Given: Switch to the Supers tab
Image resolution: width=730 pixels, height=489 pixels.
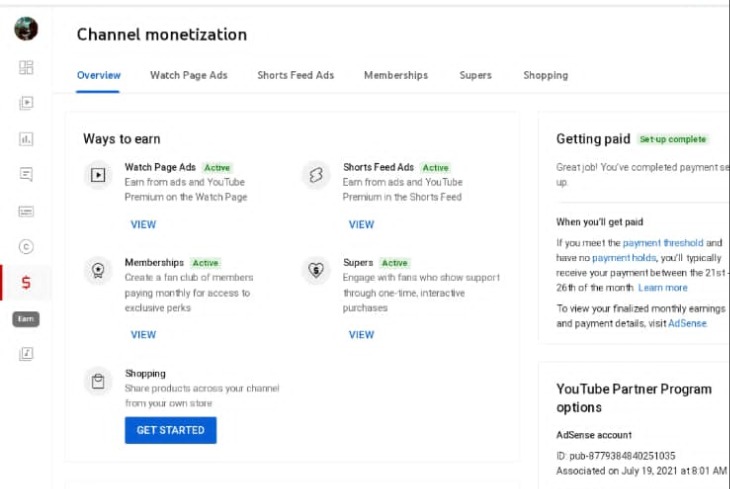Looking at the screenshot, I should (475, 75).
